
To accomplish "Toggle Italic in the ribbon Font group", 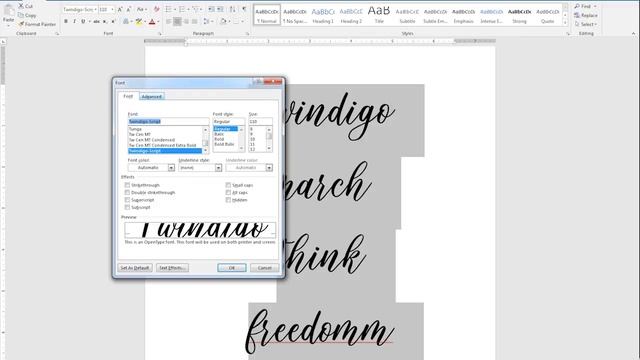I will (x=74, y=21).
